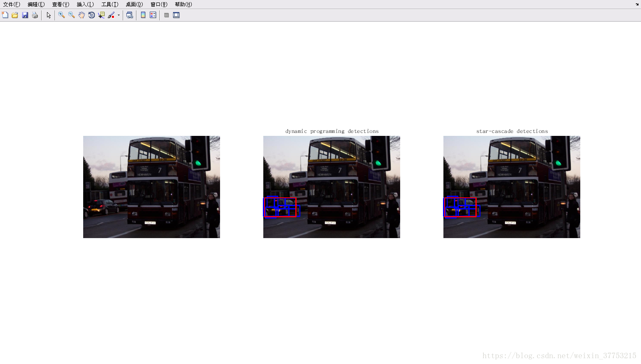Activate the Zoom In magnifier
641x364 pixels.
point(62,15)
